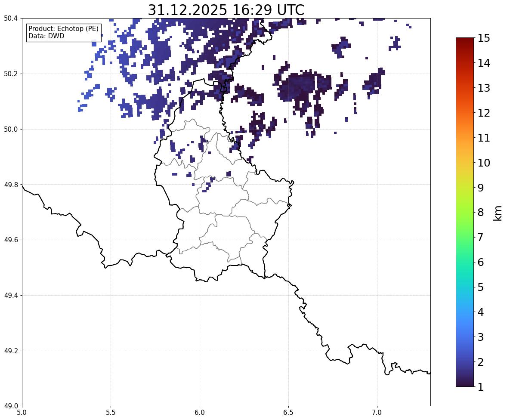Click colorbar tick label 15

click(x=484, y=38)
